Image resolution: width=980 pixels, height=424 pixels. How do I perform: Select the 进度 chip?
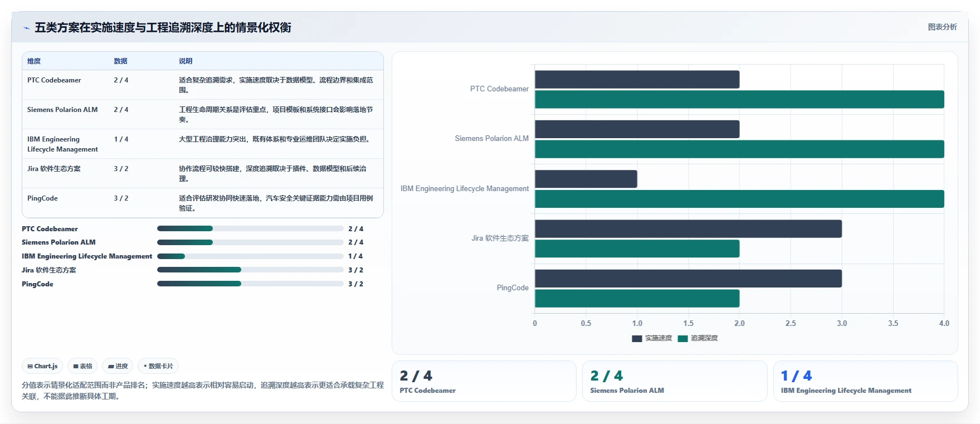pyautogui.click(x=118, y=366)
